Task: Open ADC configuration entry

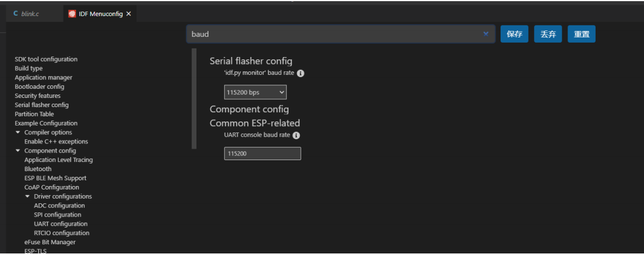Action: tap(59, 206)
